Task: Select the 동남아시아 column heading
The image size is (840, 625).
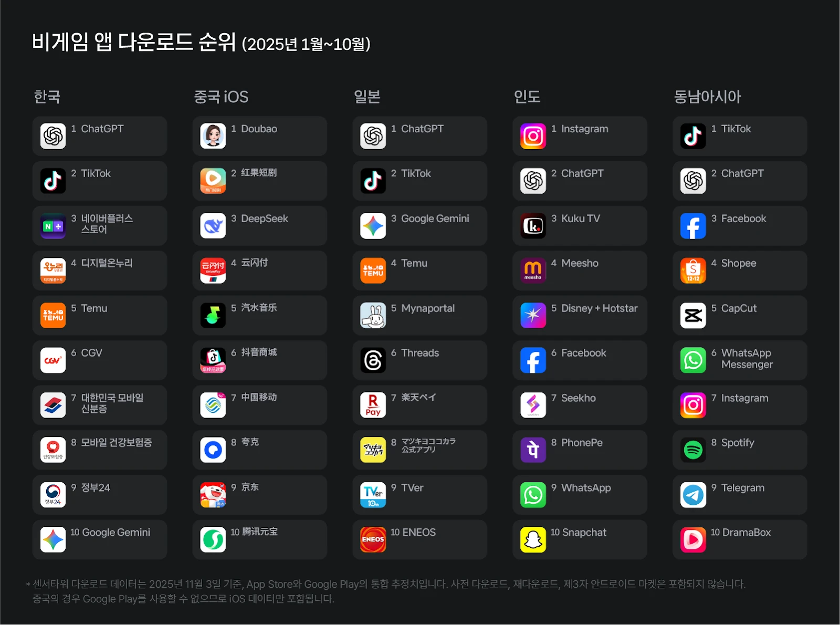Action: pyautogui.click(x=707, y=97)
